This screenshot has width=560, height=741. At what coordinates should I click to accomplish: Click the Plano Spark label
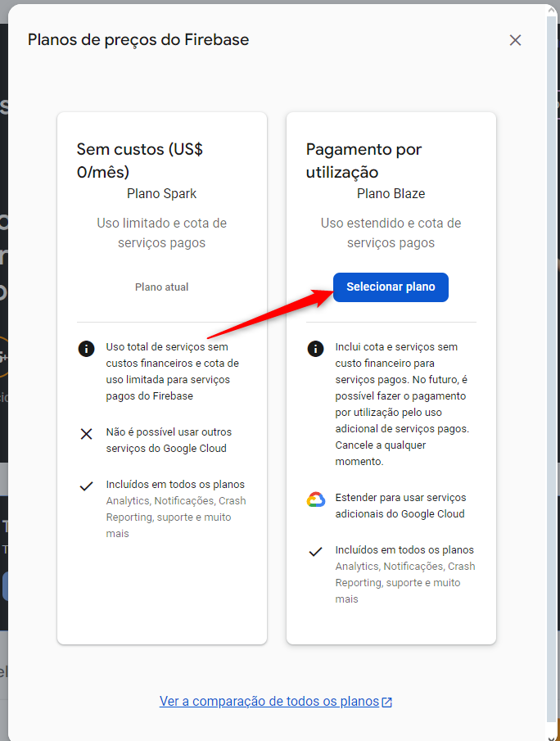point(161,194)
